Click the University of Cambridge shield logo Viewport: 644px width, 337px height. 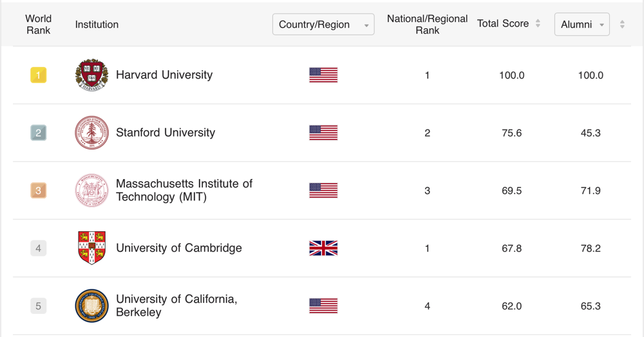tap(91, 248)
